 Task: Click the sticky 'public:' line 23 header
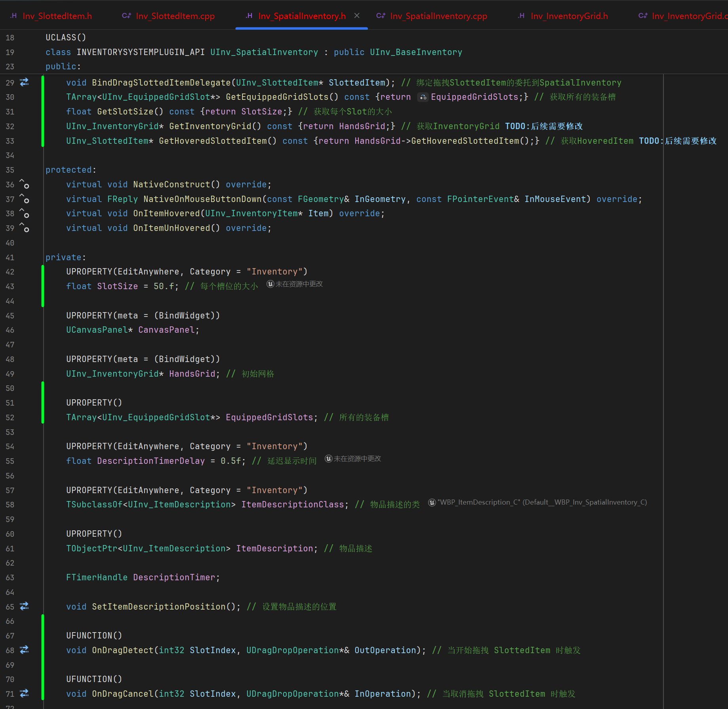63,67
